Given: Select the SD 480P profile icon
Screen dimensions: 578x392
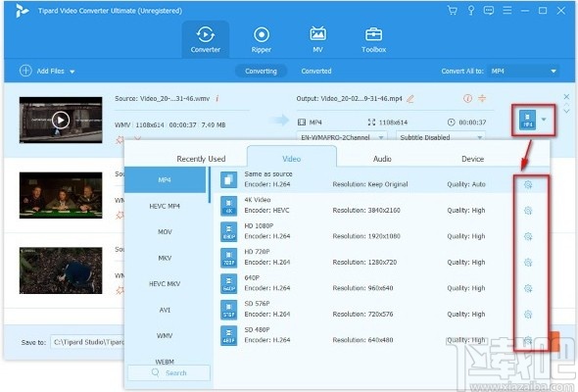Looking at the screenshot, I should click(x=229, y=335).
